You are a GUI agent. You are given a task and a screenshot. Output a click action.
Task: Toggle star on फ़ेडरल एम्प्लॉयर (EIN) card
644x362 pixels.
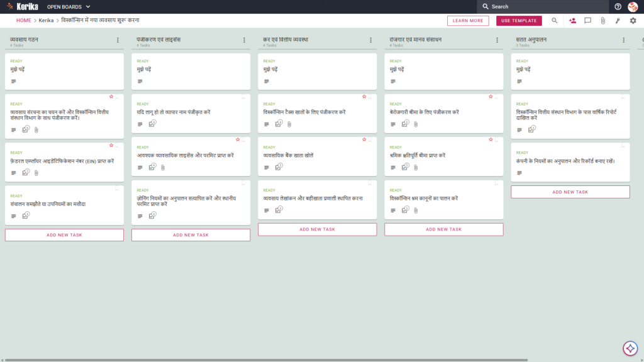tap(111, 145)
